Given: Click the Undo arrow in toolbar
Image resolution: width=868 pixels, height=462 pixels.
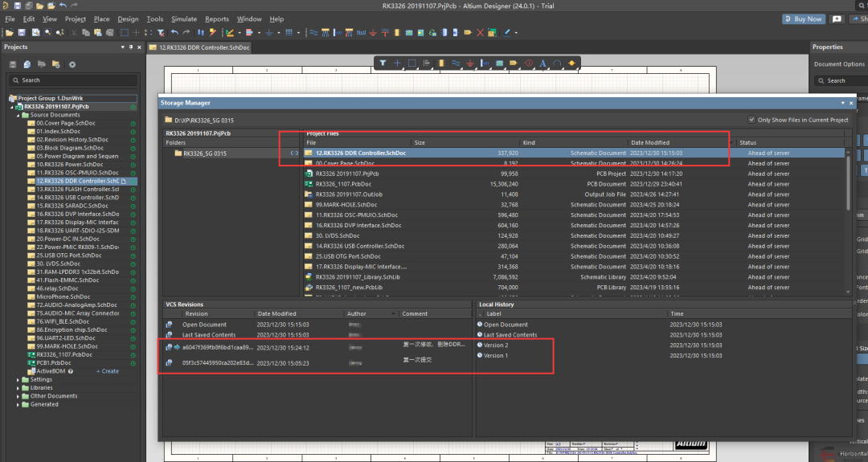Looking at the screenshot, I should (174, 33).
